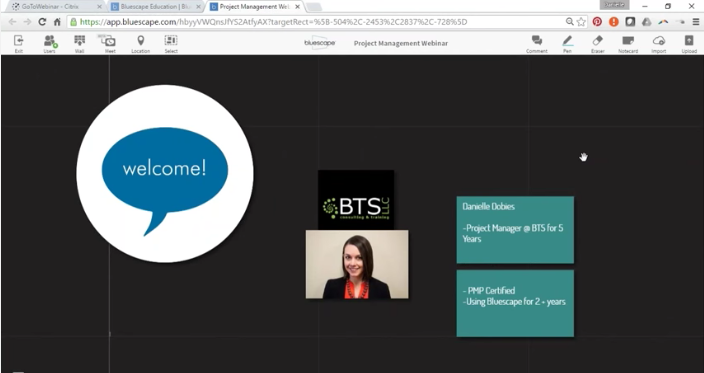
Task: Switch to GoToWebinar - Citrix tab
Action: (x=53, y=7)
